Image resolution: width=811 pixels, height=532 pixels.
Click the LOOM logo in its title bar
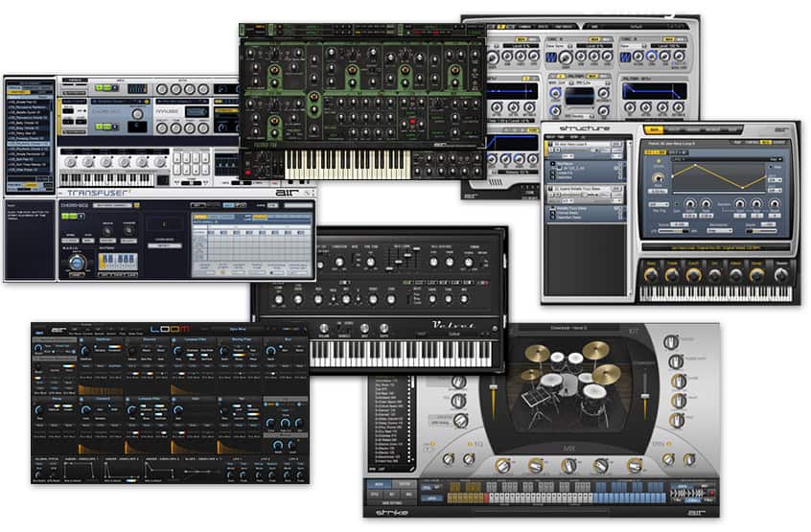click(171, 329)
